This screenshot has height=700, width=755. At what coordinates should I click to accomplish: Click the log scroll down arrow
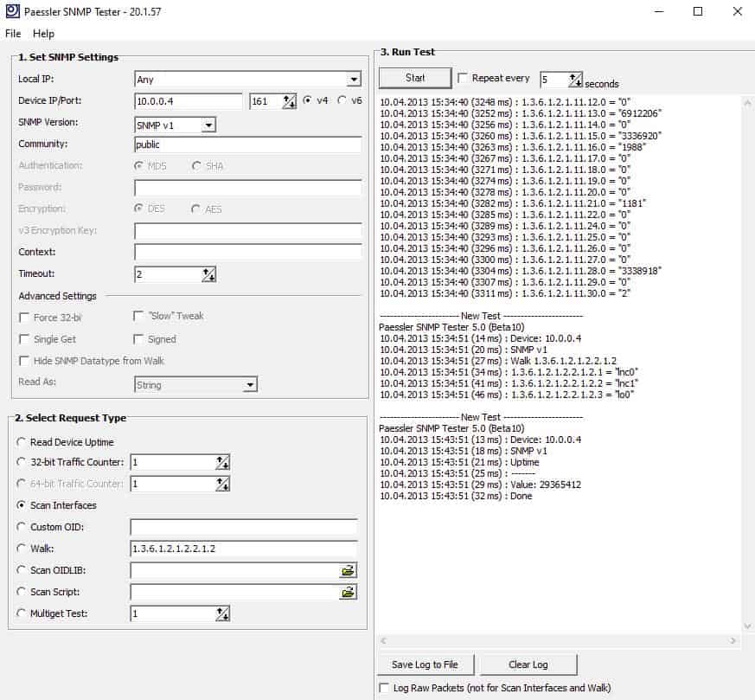pos(747,626)
